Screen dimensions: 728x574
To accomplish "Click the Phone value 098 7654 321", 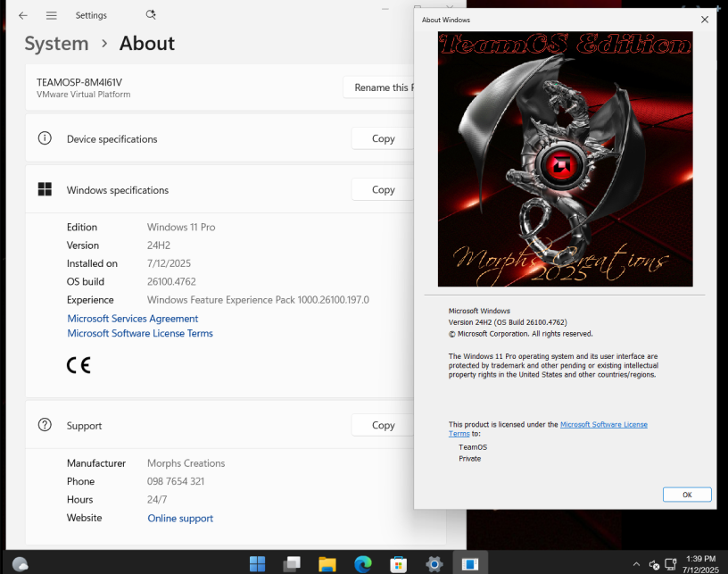I will tap(176, 481).
